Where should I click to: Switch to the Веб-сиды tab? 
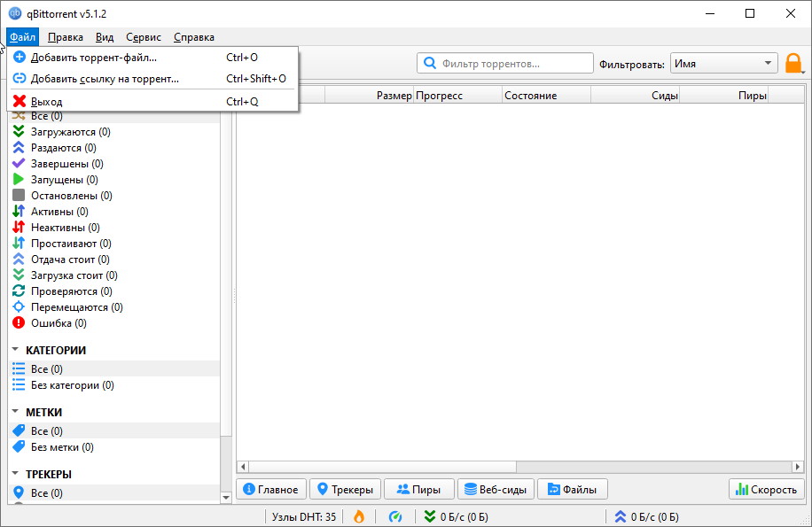[496, 489]
